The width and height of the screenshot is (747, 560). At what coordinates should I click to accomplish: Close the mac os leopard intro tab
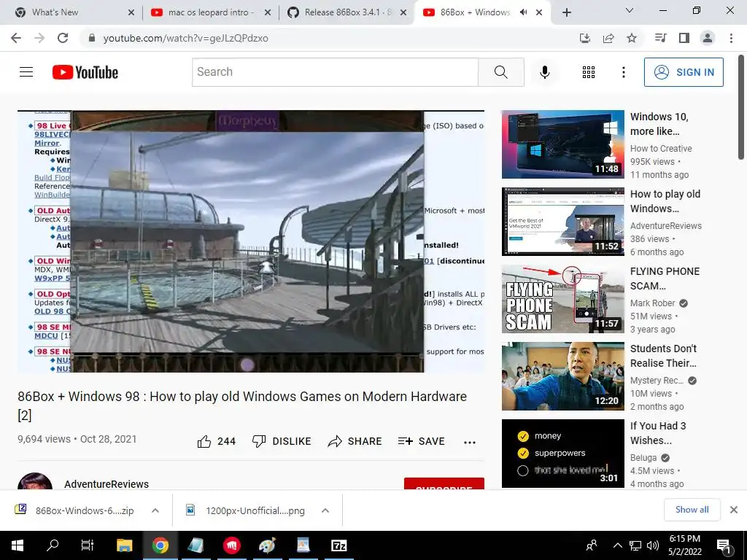coord(268,12)
